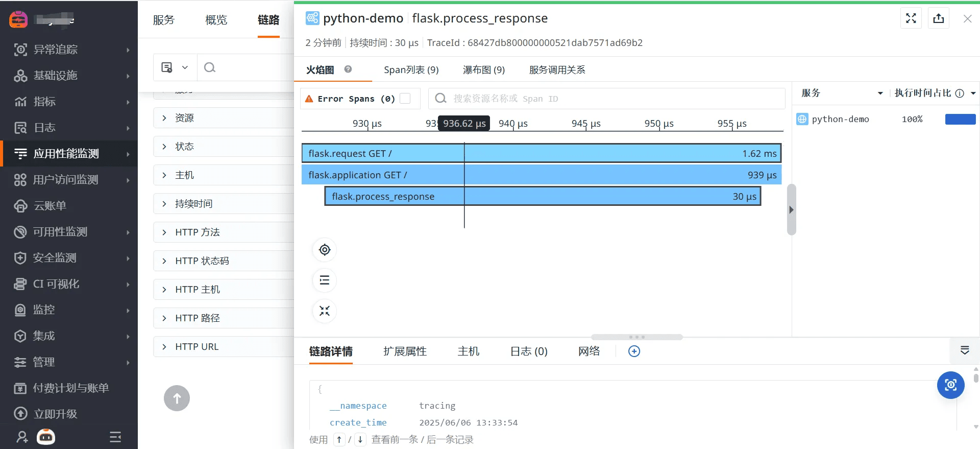Open 日志 in the sidebar
Image resolution: width=980 pixels, height=449 pixels.
(x=44, y=128)
